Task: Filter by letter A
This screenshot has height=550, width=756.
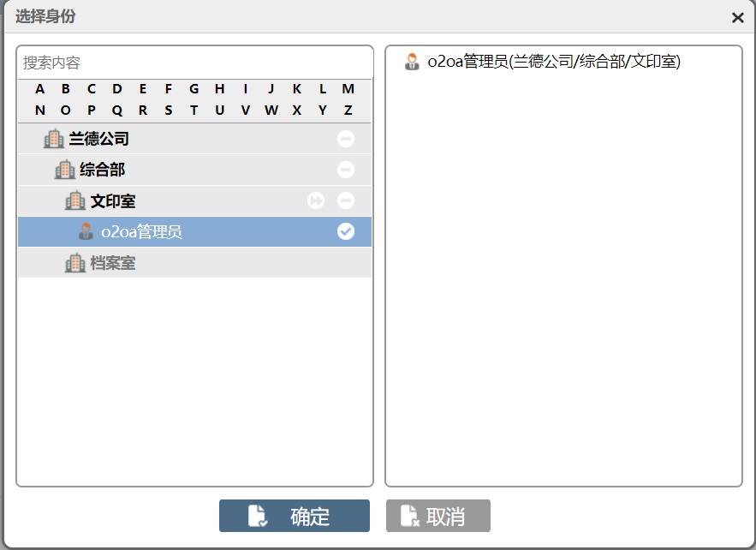Action: coord(40,89)
